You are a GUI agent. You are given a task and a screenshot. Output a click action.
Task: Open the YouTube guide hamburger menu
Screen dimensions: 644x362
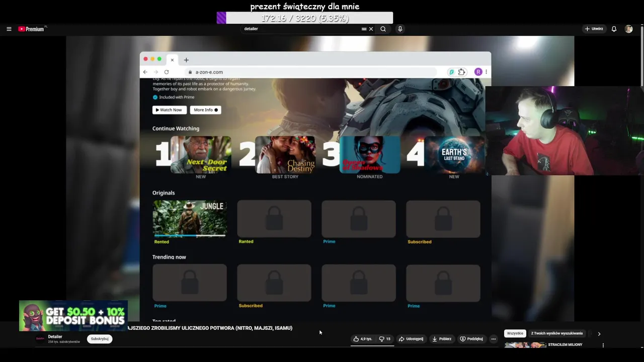tap(9, 29)
